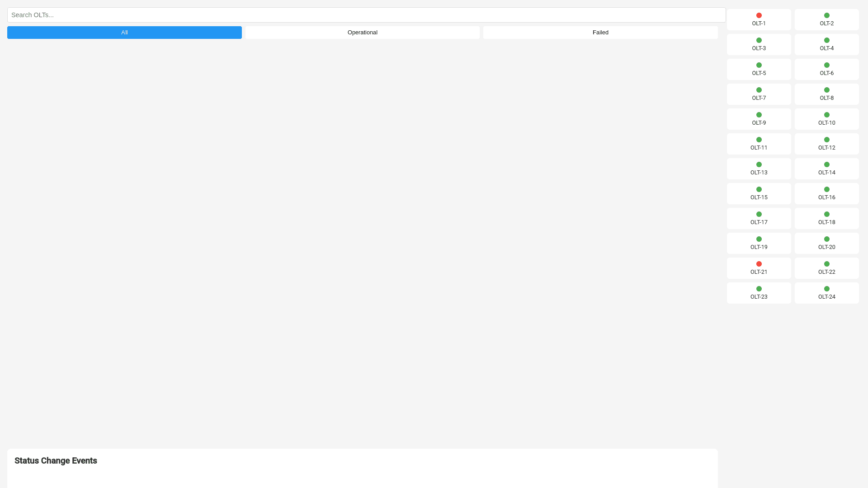Image resolution: width=868 pixels, height=488 pixels.
Task: Open the OLT-23 card
Action: click(759, 294)
